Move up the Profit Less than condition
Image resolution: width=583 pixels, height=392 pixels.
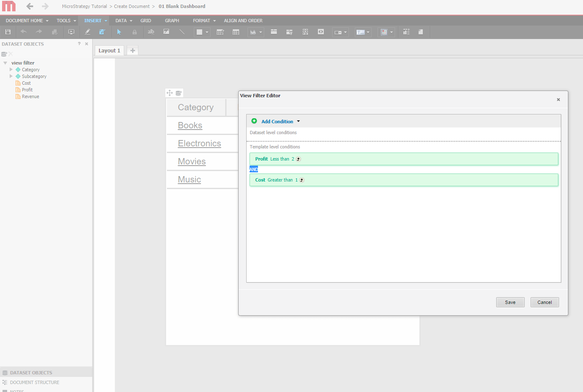[x=298, y=159]
